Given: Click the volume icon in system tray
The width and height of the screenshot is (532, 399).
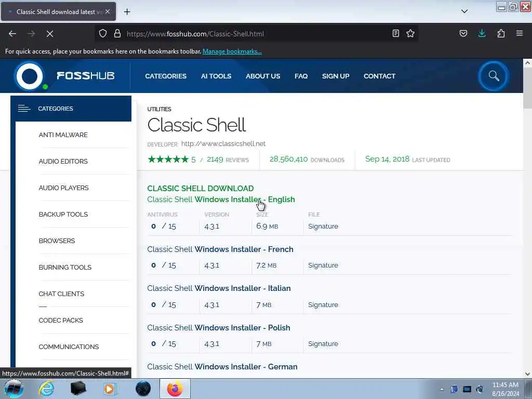Looking at the screenshot, I should 480,389.
